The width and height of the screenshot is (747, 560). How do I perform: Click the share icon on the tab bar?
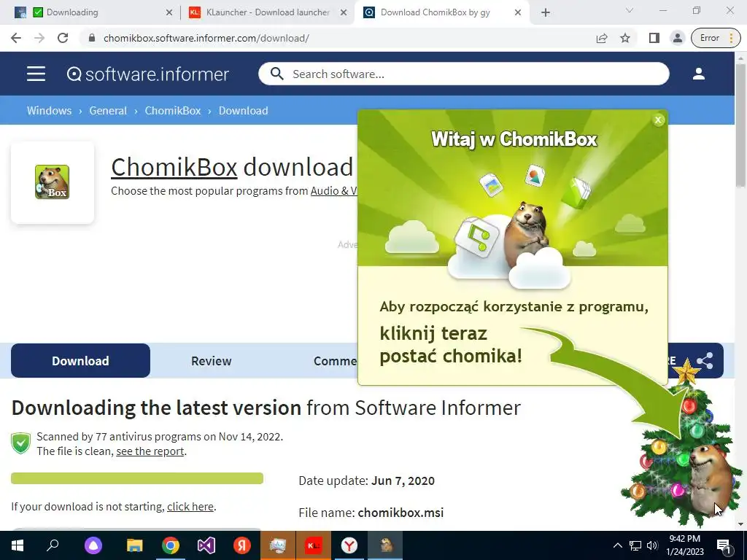point(705,360)
